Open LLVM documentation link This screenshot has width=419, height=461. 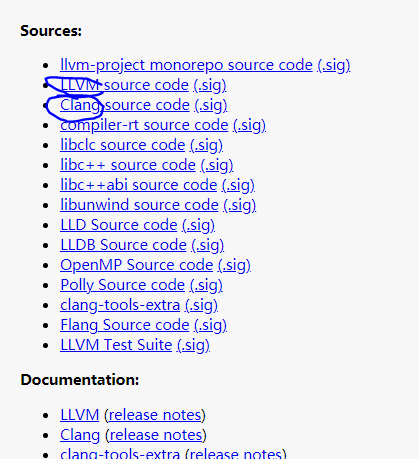[x=80, y=415]
